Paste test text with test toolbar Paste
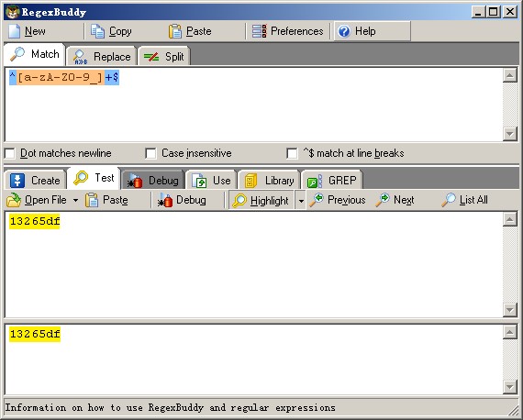 tap(106, 200)
